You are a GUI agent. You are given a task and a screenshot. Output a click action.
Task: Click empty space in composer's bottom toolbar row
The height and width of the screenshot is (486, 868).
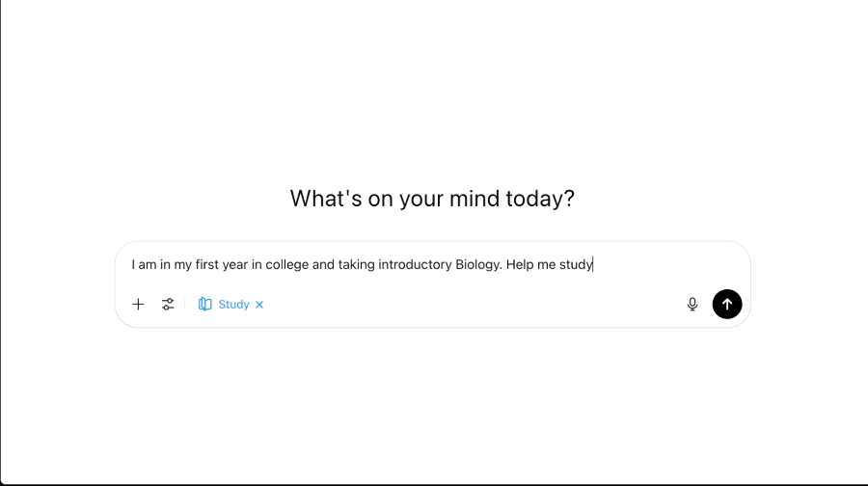click(463, 305)
